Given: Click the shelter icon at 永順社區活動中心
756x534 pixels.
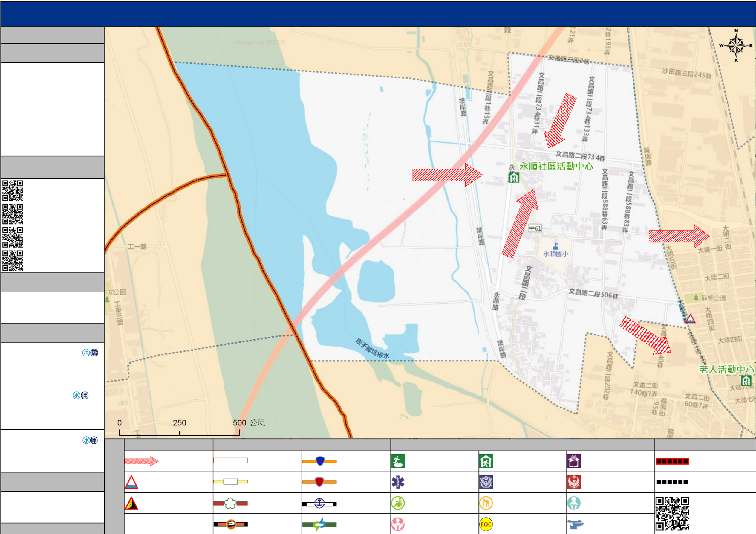Looking at the screenshot, I should 514,178.
